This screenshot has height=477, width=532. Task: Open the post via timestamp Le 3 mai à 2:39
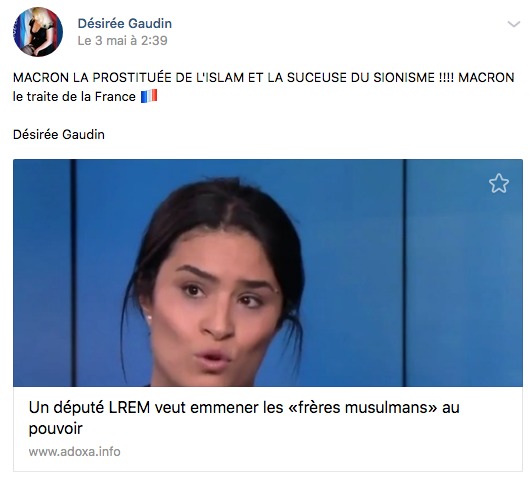tap(122, 41)
